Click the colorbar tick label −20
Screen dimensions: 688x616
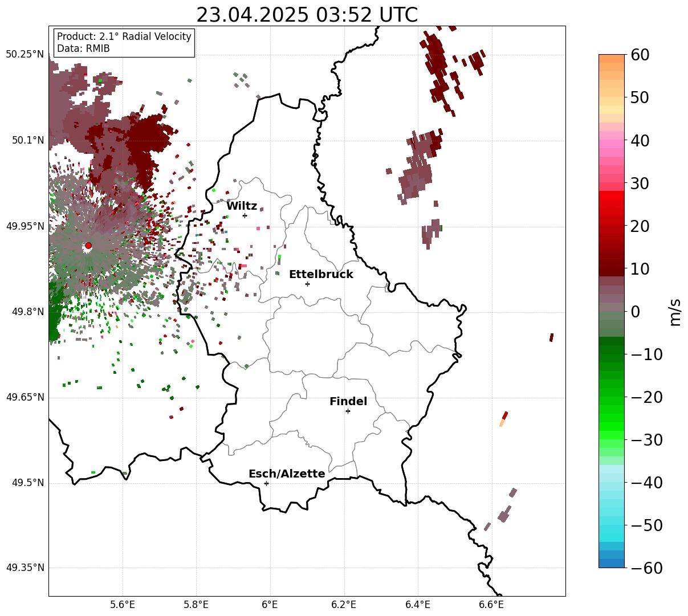[x=646, y=397]
